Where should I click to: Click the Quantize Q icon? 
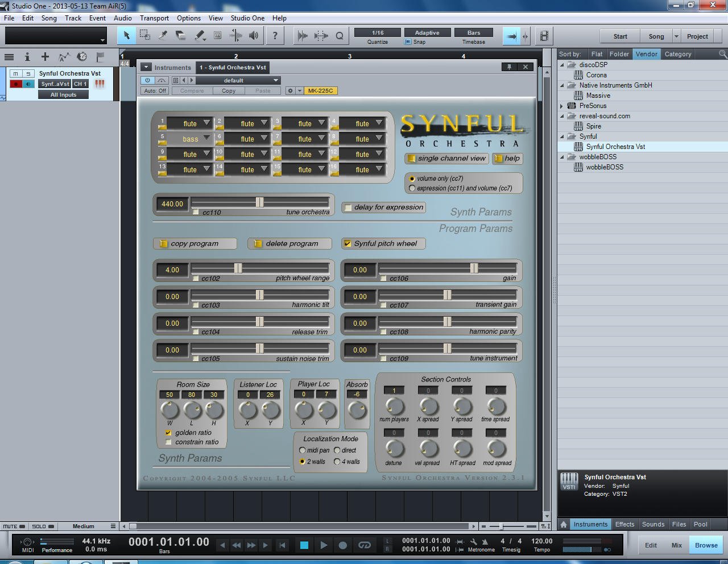point(340,36)
